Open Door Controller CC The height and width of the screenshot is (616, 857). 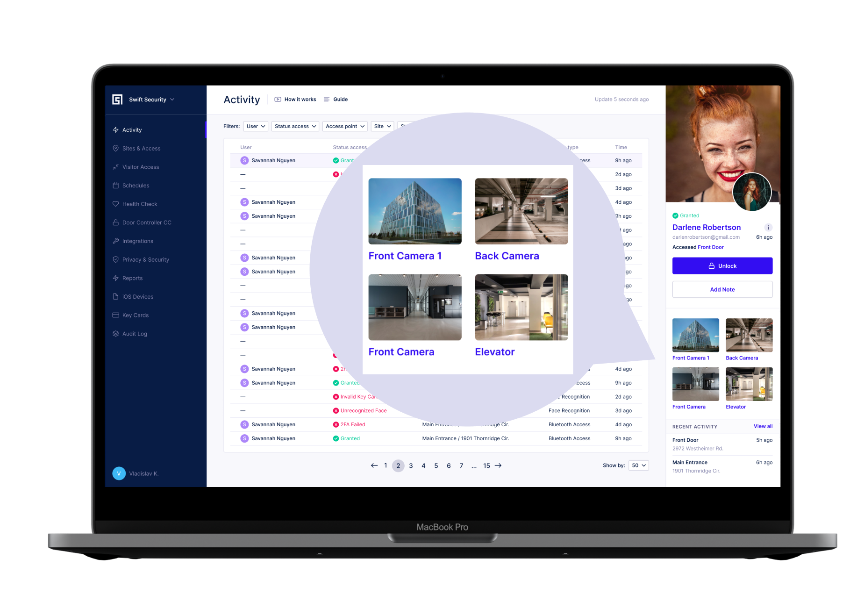(x=147, y=222)
